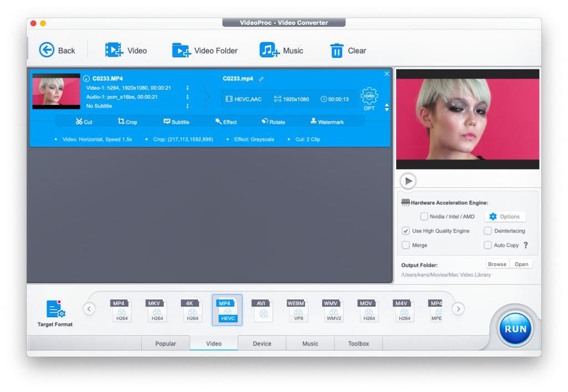Switch to the Music tab

[x=310, y=344]
